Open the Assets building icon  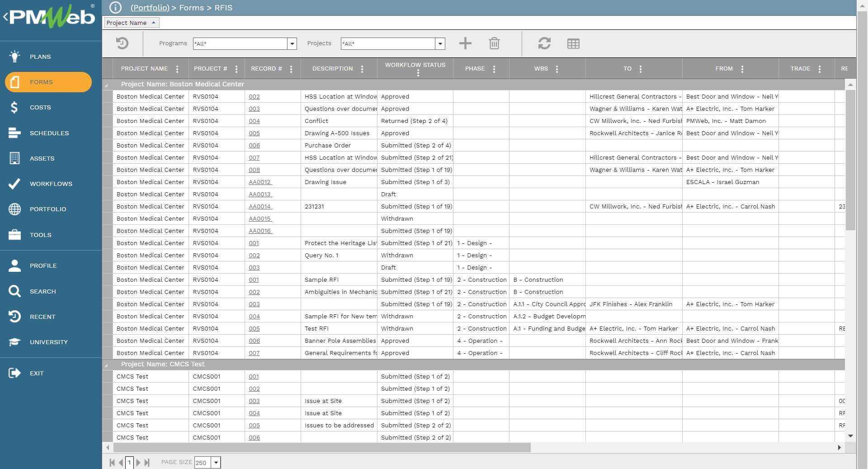click(14, 158)
